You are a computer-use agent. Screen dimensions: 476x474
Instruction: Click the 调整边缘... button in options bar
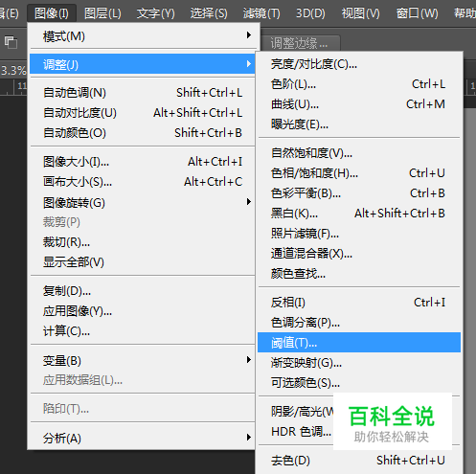click(300, 43)
